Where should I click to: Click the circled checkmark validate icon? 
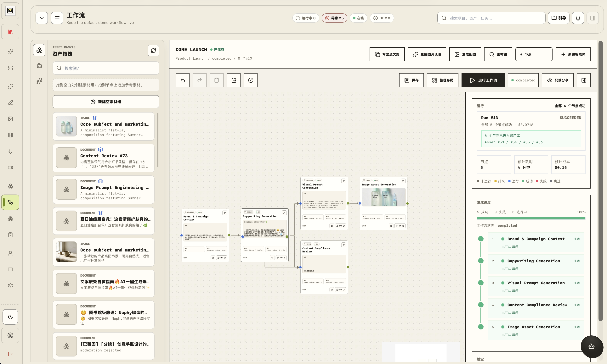click(251, 80)
